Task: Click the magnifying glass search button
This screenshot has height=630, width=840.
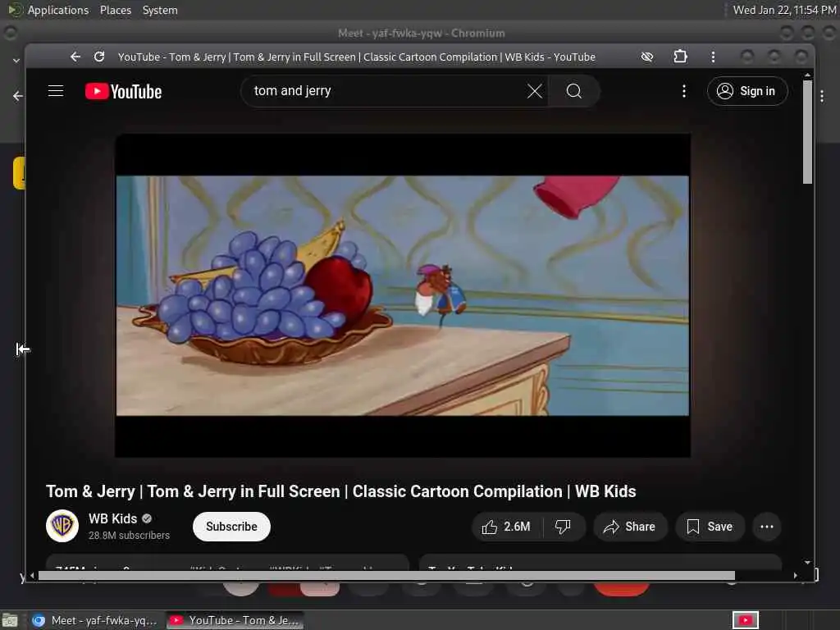Action: point(573,91)
